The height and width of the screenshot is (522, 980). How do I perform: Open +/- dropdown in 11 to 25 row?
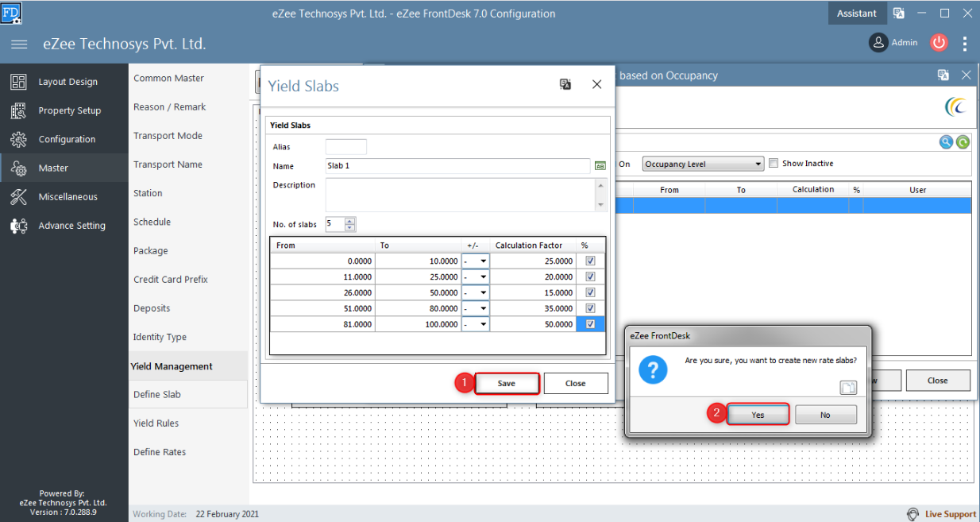coord(483,276)
